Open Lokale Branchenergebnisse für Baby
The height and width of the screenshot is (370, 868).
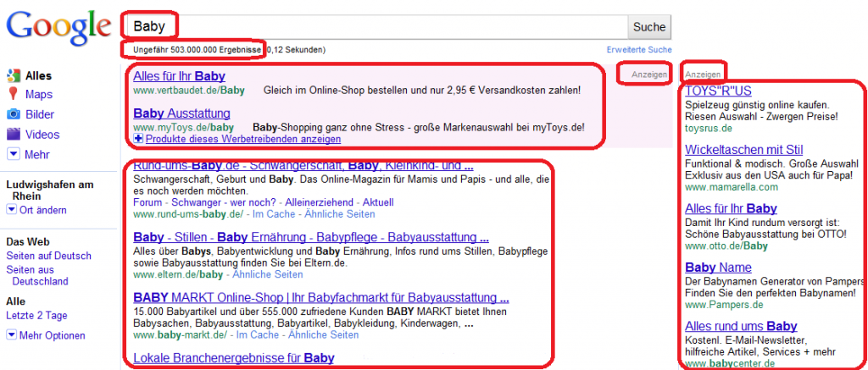tap(234, 358)
